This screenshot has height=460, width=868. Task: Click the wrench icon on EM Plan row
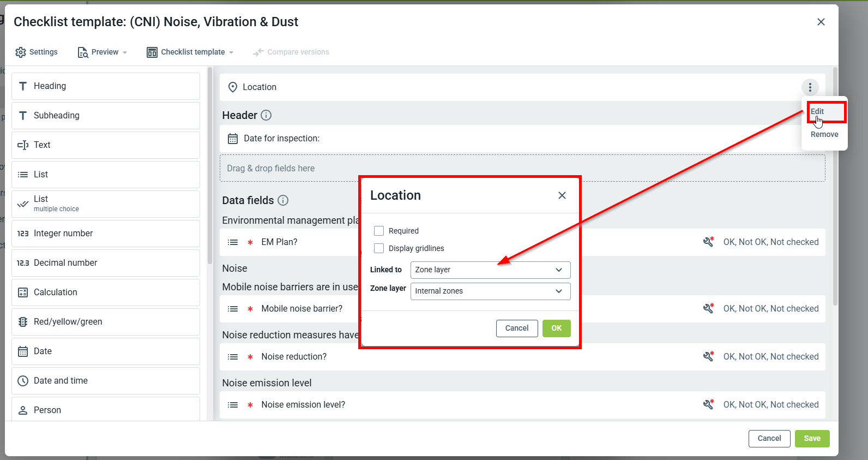coord(708,242)
